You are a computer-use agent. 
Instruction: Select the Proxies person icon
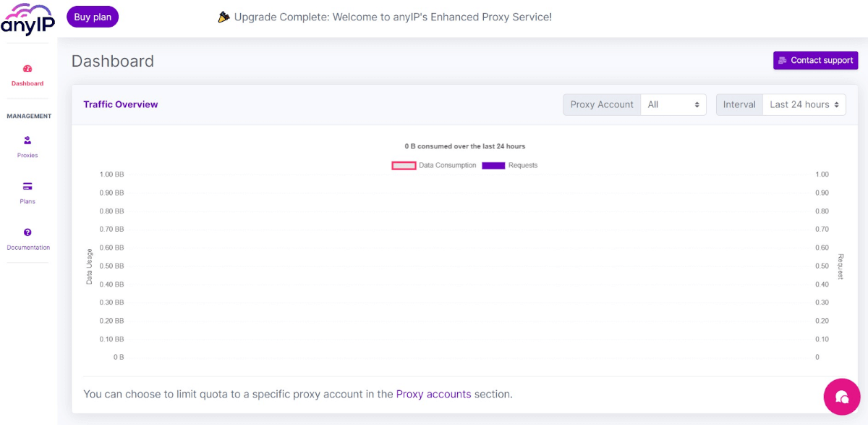tap(27, 142)
